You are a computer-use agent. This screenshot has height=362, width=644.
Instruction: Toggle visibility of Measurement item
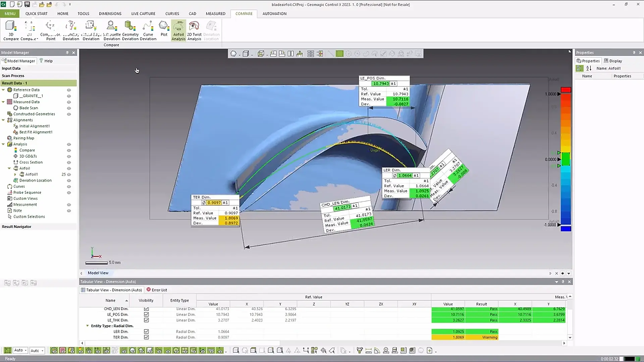click(69, 204)
